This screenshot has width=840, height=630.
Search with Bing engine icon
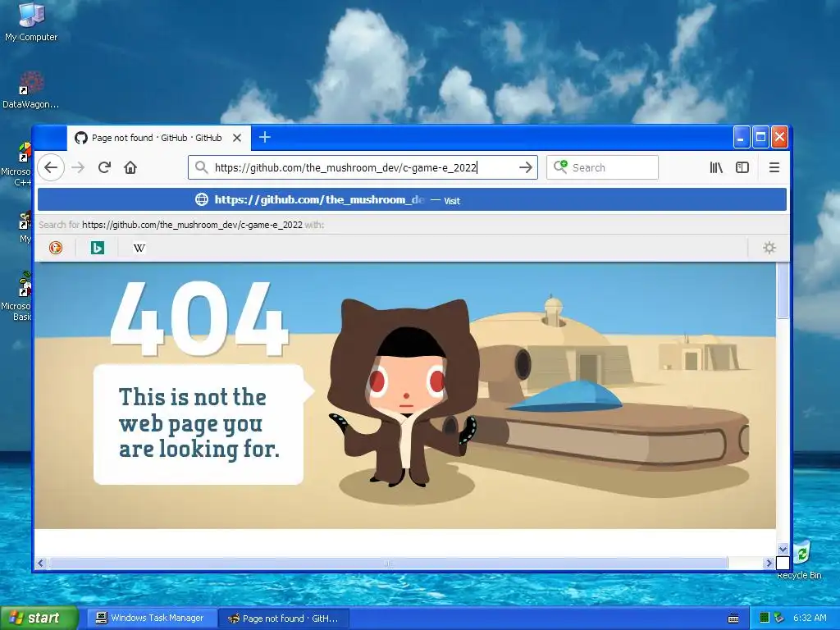pyautogui.click(x=98, y=248)
